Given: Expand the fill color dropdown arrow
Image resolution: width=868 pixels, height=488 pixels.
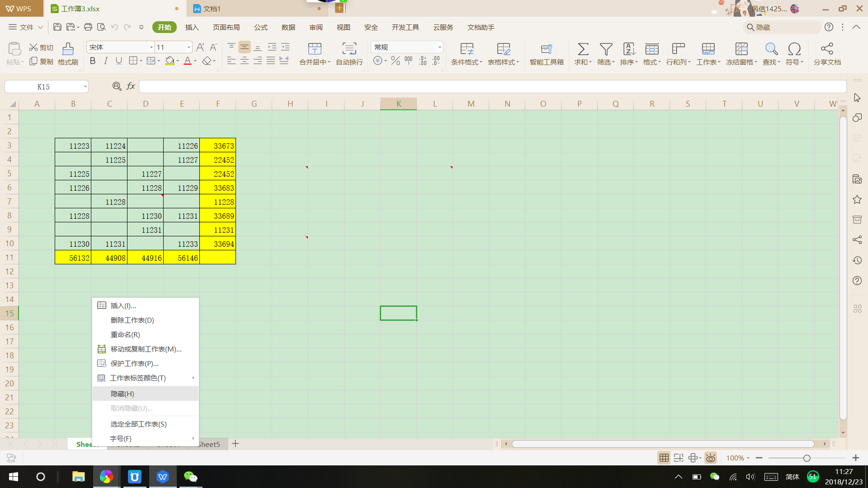Looking at the screenshot, I should (178, 61).
